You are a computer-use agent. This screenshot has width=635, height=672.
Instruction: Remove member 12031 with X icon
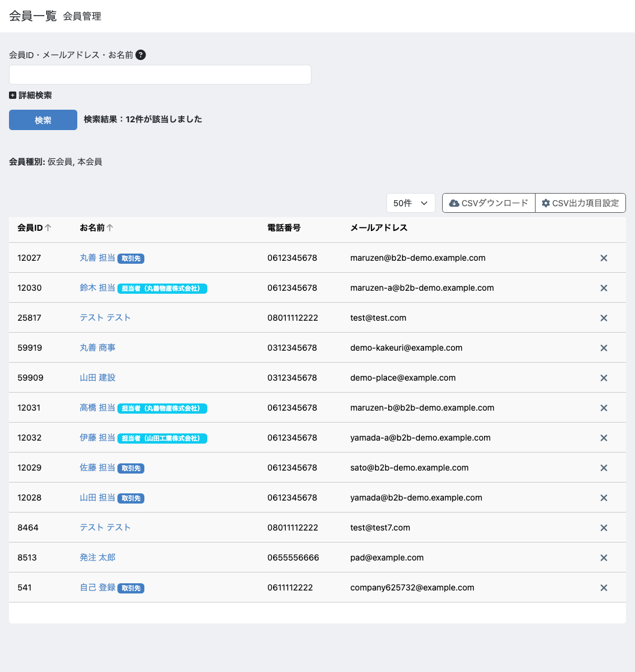click(x=604, y=408)
